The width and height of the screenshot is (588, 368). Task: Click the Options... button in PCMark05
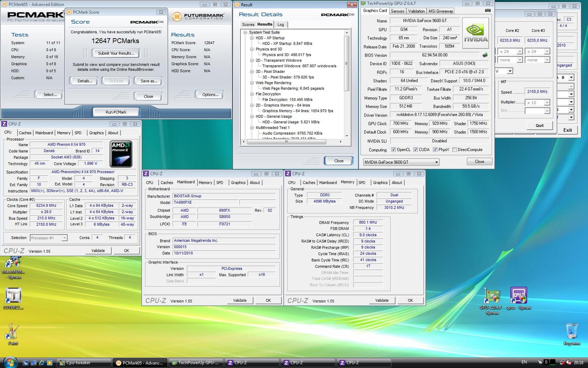click(210, 95)
